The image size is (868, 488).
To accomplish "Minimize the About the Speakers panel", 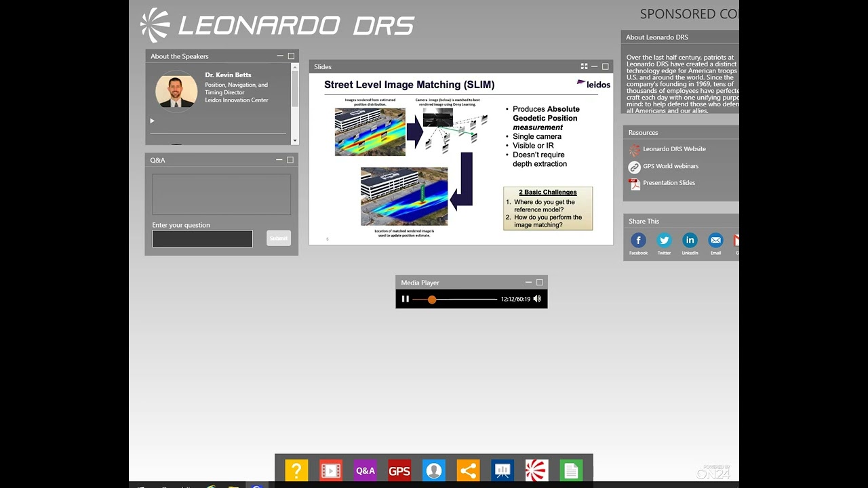I will coord(280,56).
